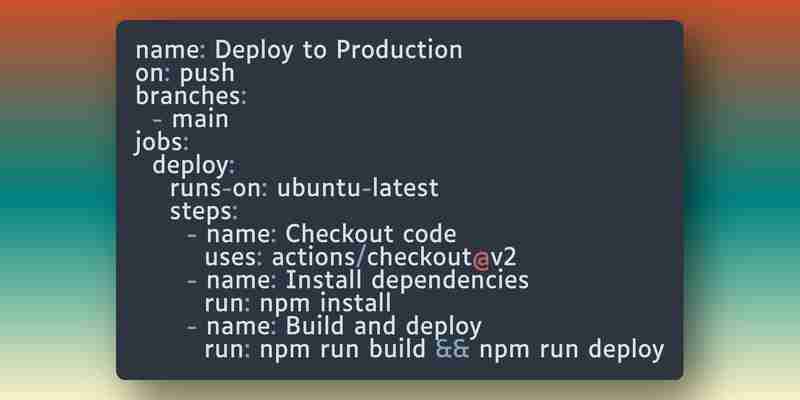Click the red @ symbol before v2
Screen dimensions: 800x400
click(481, 259)
